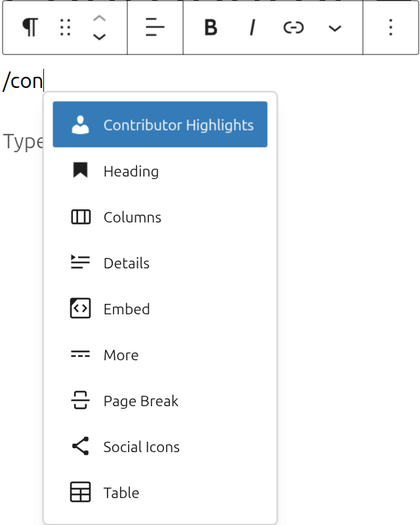The width and height of the screenshot is (420, 525).
Task: Click the move block down chevron
Action: (x=99, y=37)
